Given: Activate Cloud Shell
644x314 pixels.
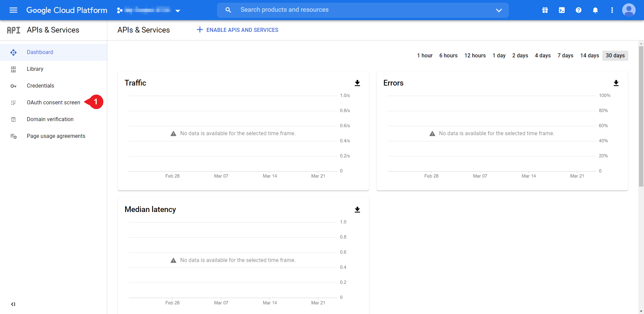Looking at the screenshot, I should coord(561,10).
